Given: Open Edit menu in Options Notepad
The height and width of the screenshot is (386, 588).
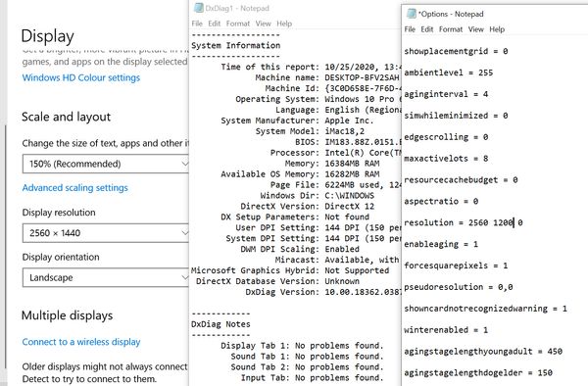Looking at the screenshot, I should 426,29.
